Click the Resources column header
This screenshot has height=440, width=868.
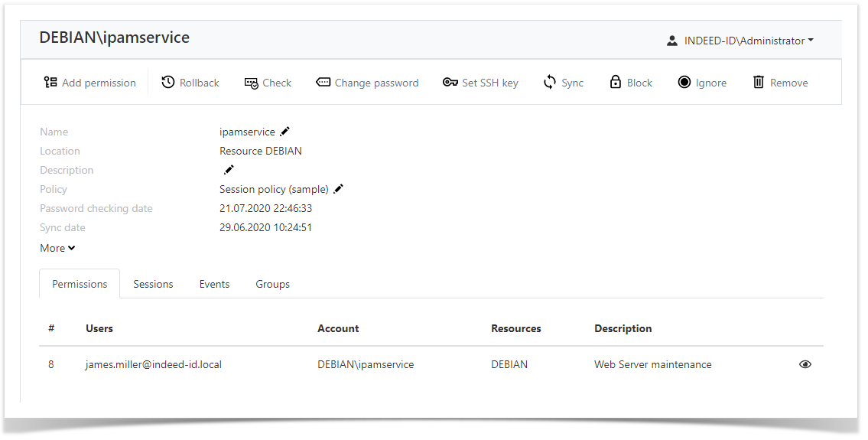(x=516, y=328)
